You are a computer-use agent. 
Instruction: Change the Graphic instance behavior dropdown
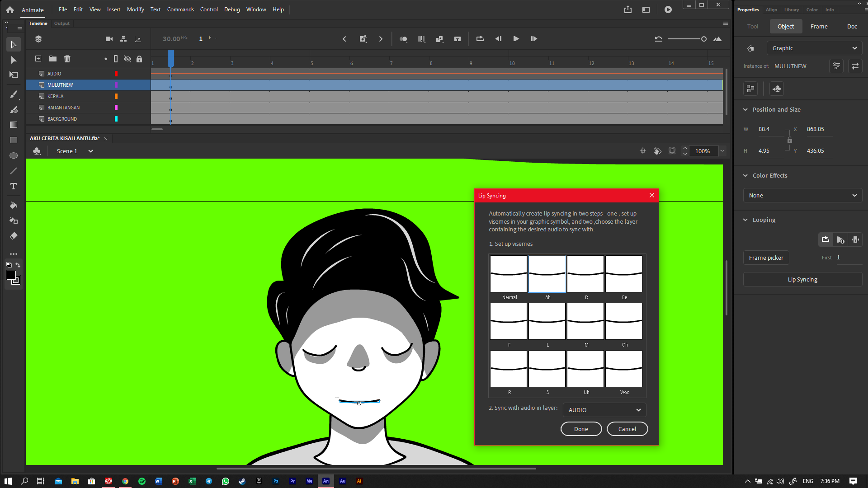click(x=814, y=48)
